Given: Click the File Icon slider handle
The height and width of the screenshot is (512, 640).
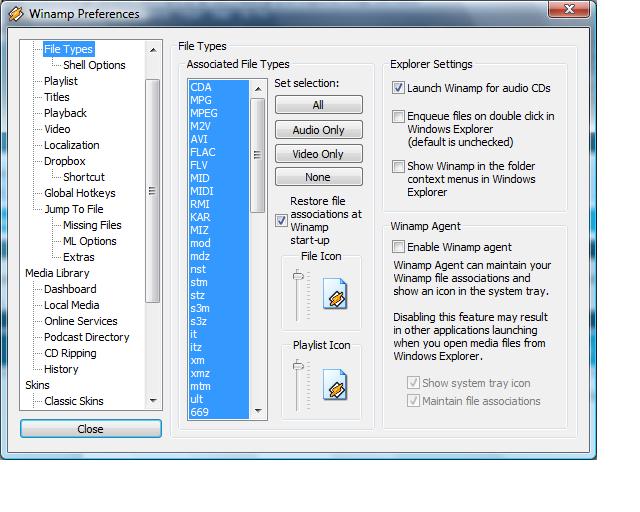Looking at the screenshot, I should [298, 276].
